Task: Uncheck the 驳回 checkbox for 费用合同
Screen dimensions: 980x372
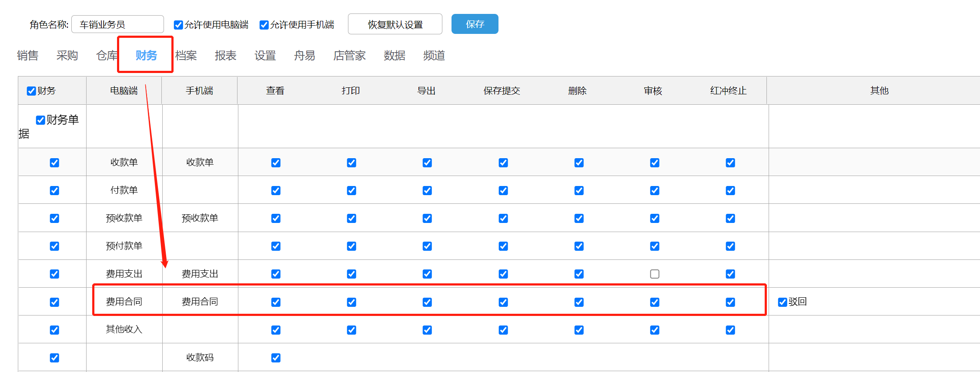Action: [783, 302]
